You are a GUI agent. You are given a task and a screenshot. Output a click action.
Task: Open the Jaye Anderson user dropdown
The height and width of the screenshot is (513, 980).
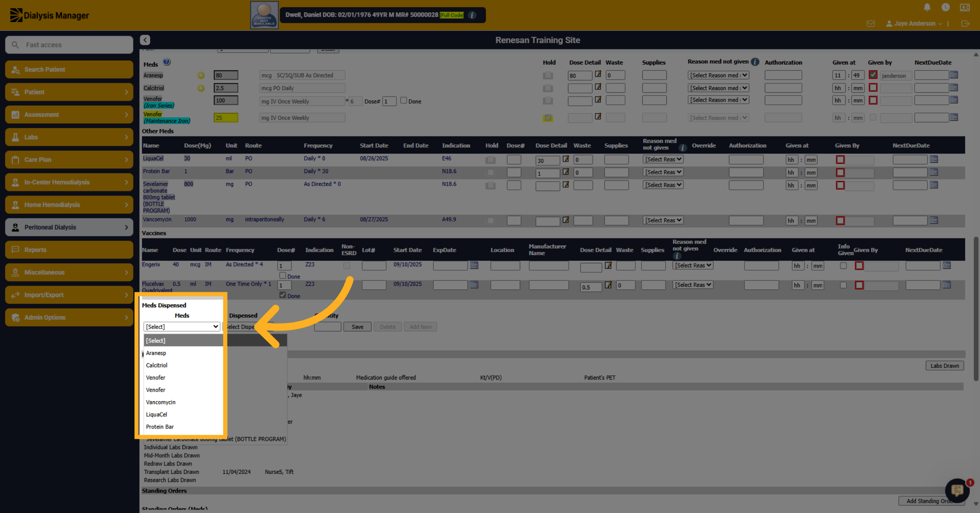914,24
